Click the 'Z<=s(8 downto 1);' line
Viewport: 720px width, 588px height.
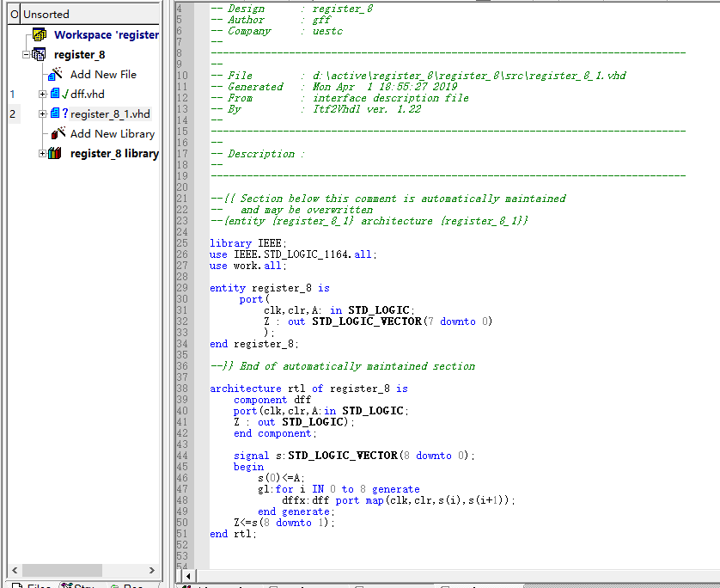284,523
